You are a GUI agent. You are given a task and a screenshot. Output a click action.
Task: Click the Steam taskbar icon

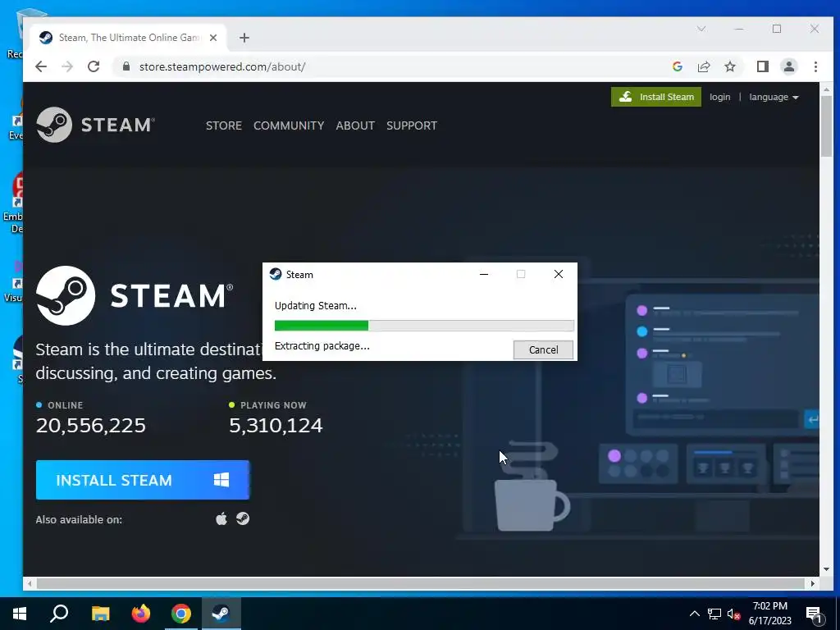pos(221,614)
